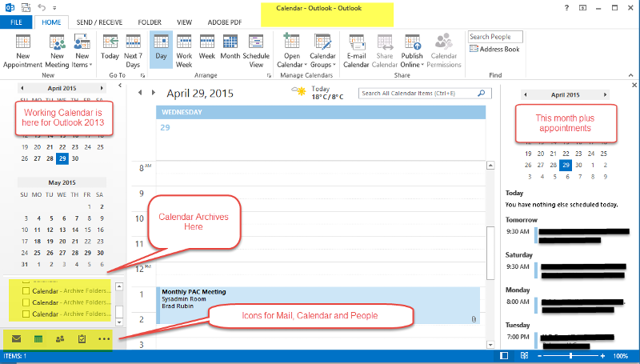The image size is (640, 364).
Task: Open the ADOBE PDF tab
Action: pos(225,22)
